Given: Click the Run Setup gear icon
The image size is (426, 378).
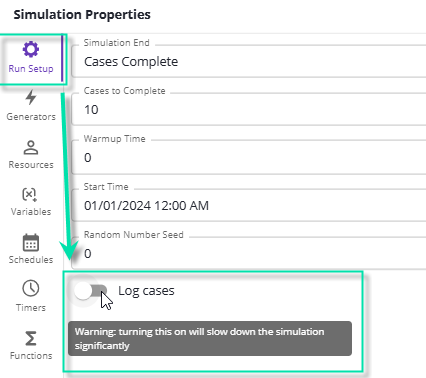Looking at the screenshot, I should tap(31, 49).
